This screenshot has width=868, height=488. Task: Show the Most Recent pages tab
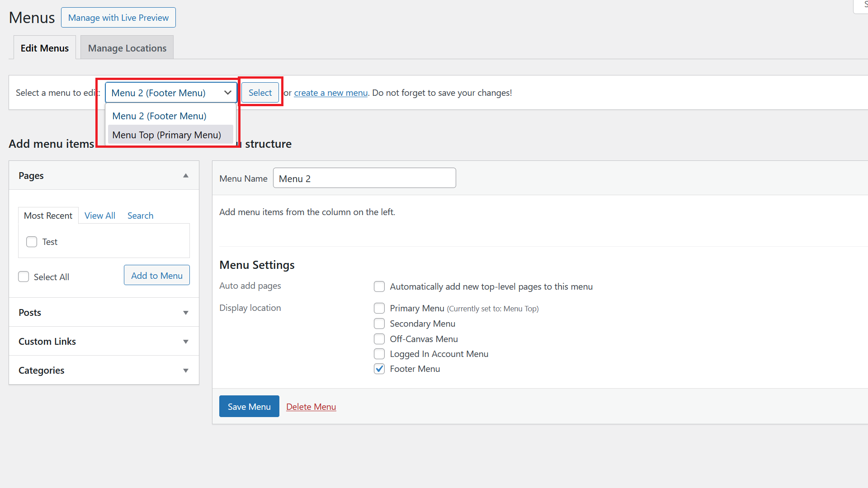click(48, 216)
